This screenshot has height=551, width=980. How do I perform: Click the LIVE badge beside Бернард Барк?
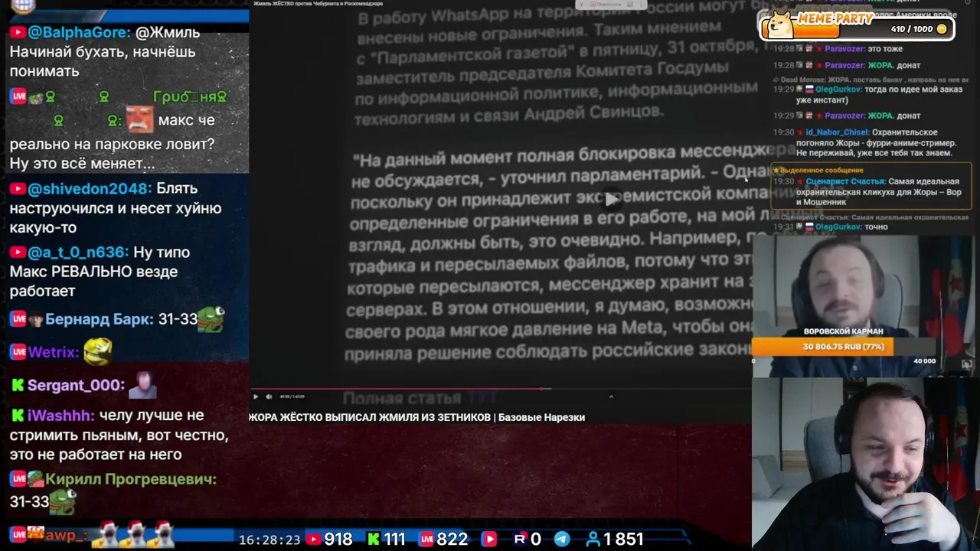click(x=18, y=319)
